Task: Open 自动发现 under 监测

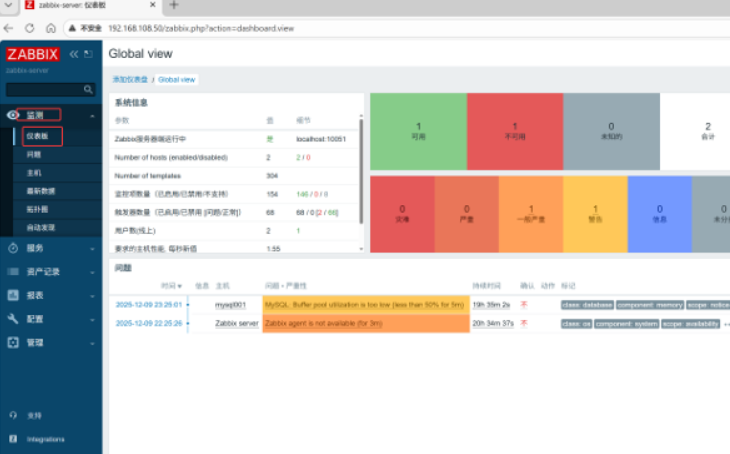Action: click(x=41, y=227)
